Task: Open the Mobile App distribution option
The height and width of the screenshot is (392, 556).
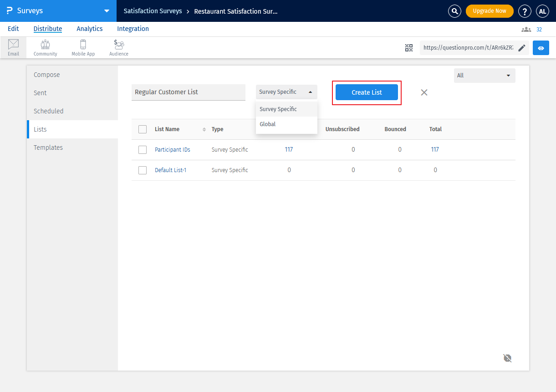Action: click(x=83, y=47)
